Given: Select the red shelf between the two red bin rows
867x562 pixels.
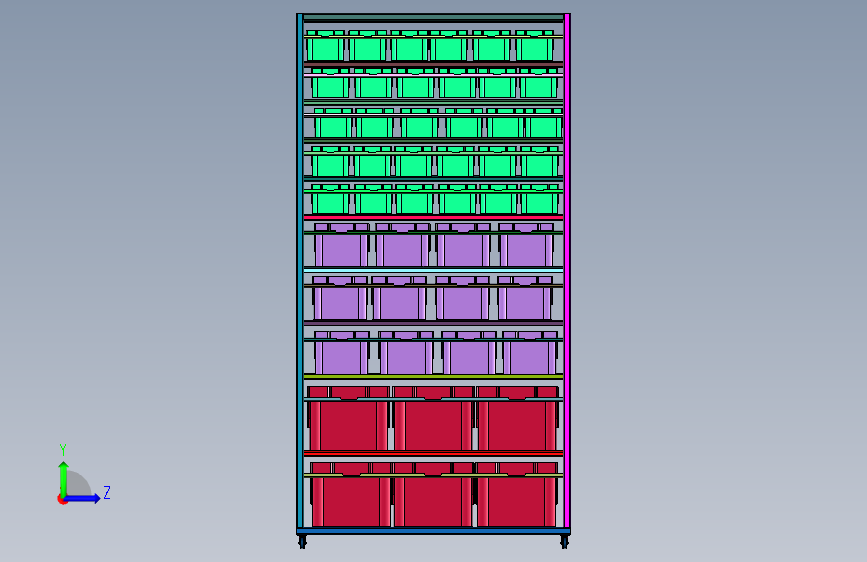Looking at the screenshot, I should (x=434, y=453).
